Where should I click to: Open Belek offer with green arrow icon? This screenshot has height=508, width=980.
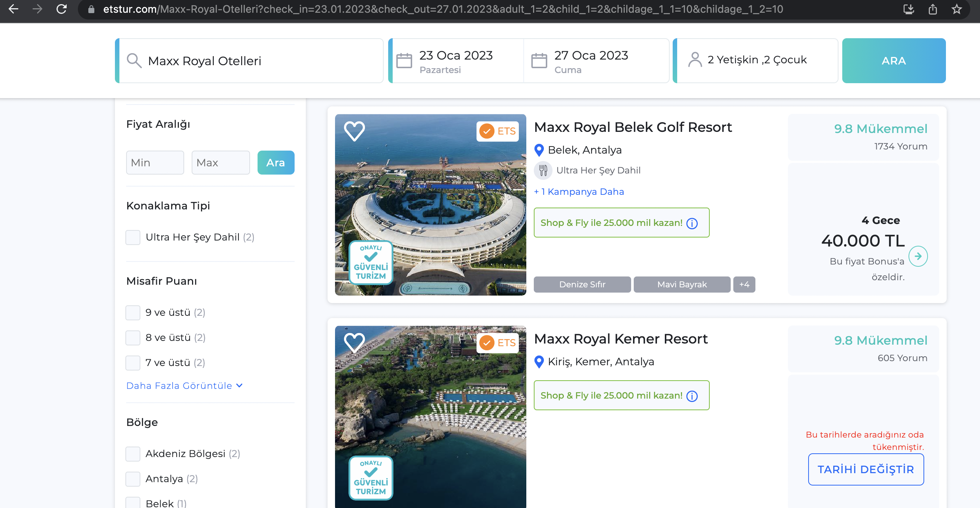(917, 256)
